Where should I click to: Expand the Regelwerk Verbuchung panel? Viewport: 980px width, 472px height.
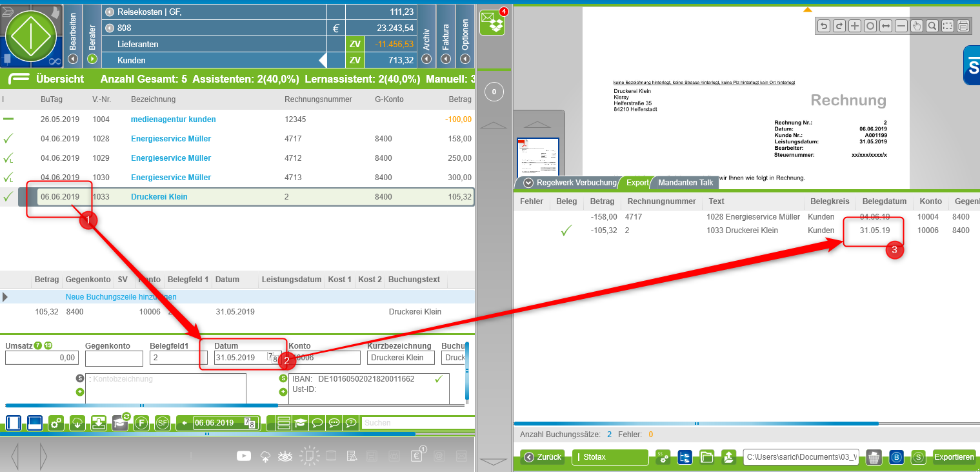(526, 183)
